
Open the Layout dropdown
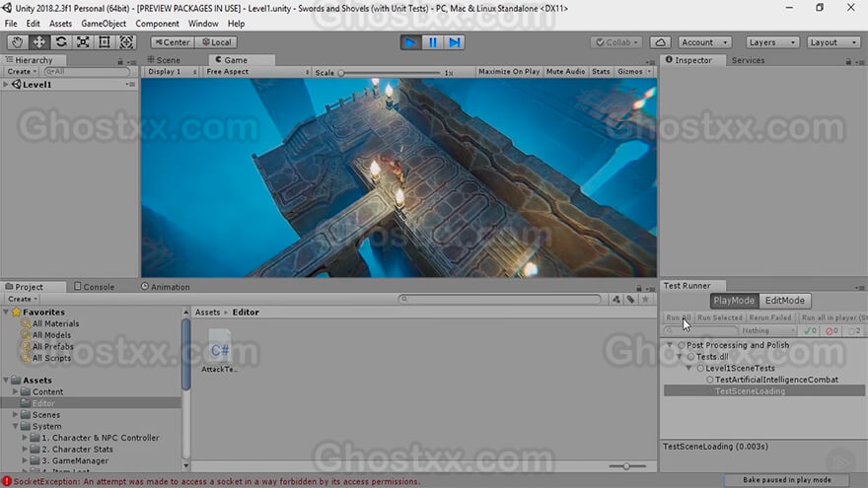[832, 42]
